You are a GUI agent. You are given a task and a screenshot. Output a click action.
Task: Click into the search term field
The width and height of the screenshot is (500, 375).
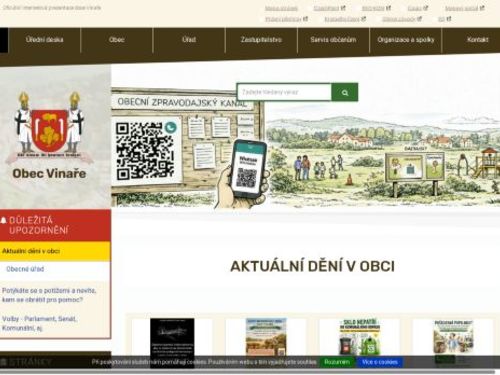(284, 92)
